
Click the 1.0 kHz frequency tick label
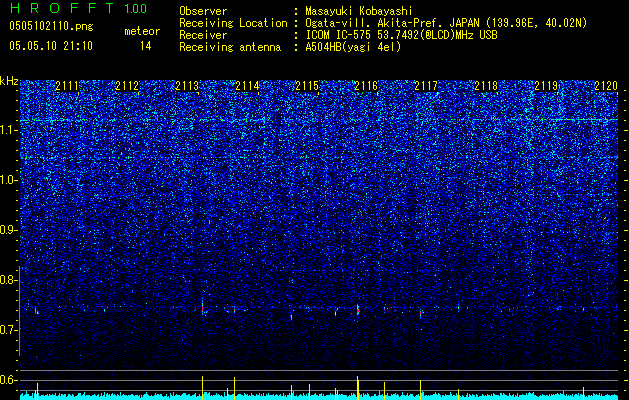(x=8, y=180)
